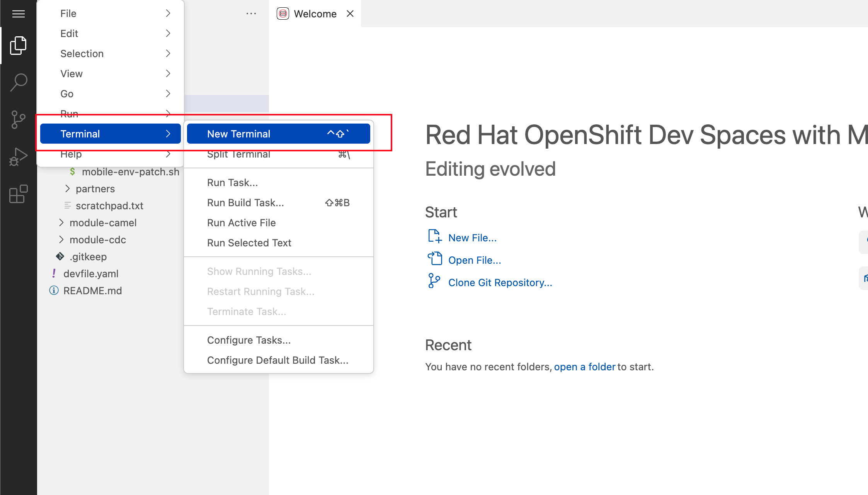Open the hamburger application menu
This screenshot has width=868, height=495.
(x=19, y=14)
